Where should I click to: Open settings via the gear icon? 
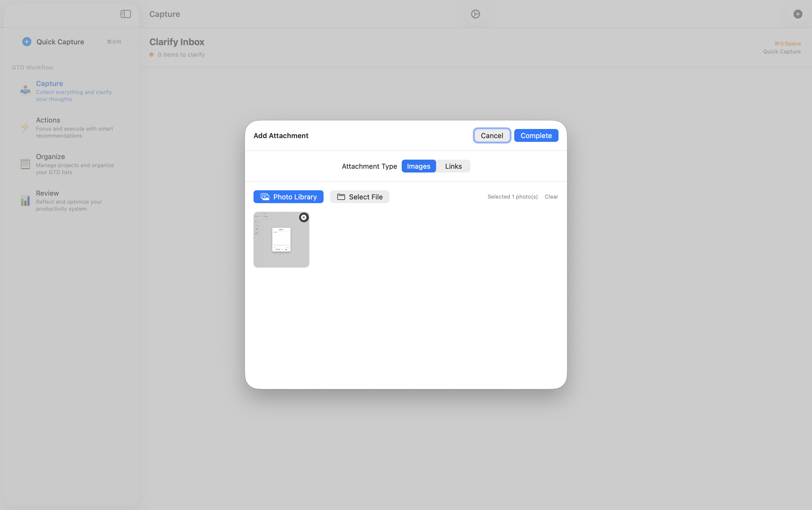tap(475, 14)
